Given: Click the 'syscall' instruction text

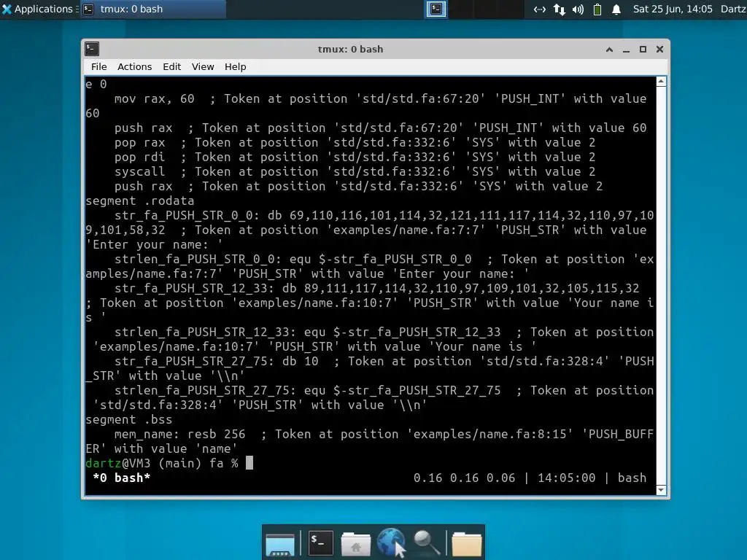Looking at the screenshot, I should point(139,171).
